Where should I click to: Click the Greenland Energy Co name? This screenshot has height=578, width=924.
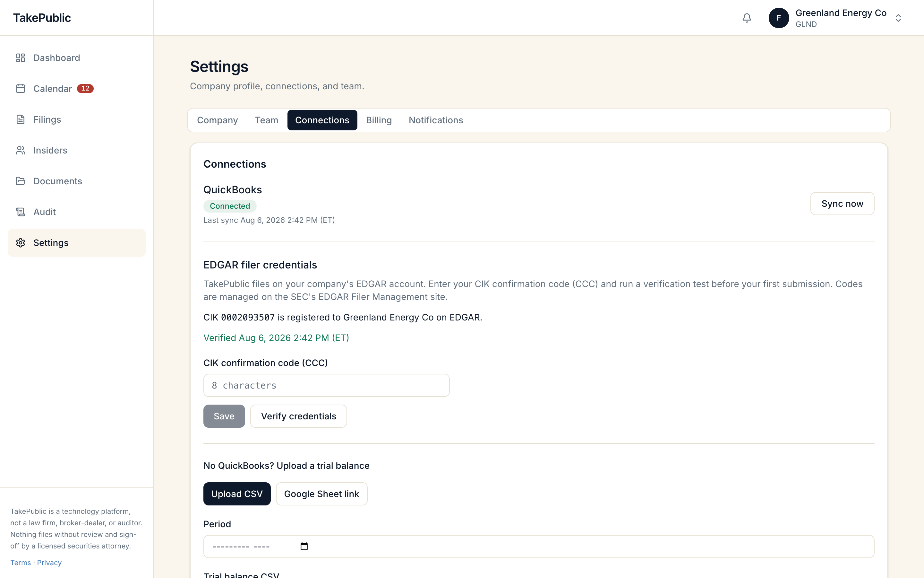point(841,13)
